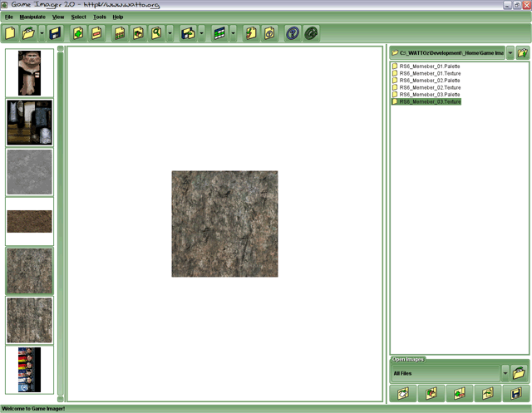Expand the dropdown arrow beside the striped table icon

(233, 33)
